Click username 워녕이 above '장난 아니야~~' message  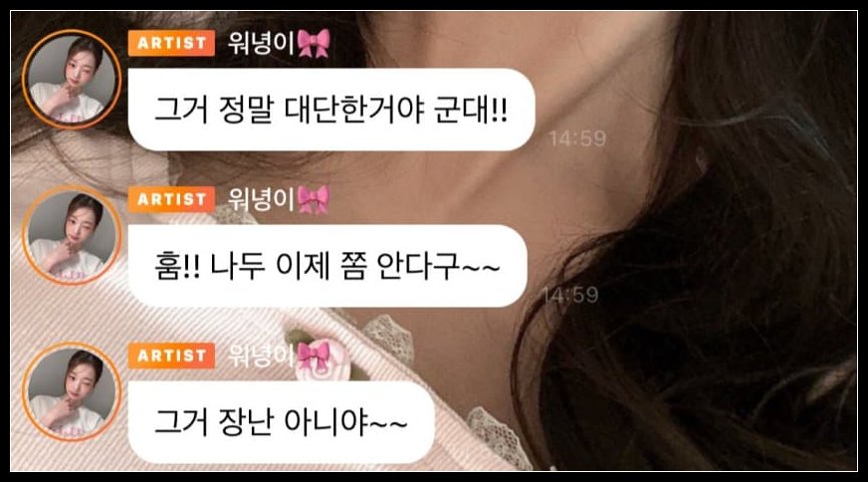(261, 356)
